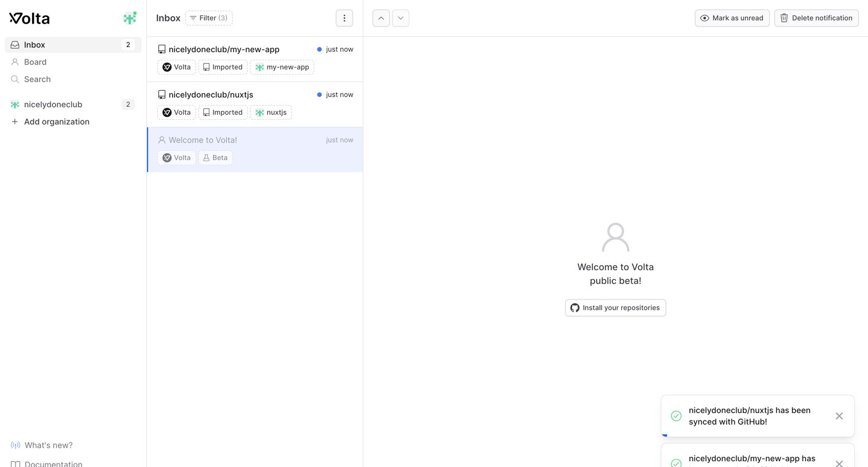Click the Beta tag on the Welcome notification
The width and height of the screenshot is (868, 467).
(216, 158)
